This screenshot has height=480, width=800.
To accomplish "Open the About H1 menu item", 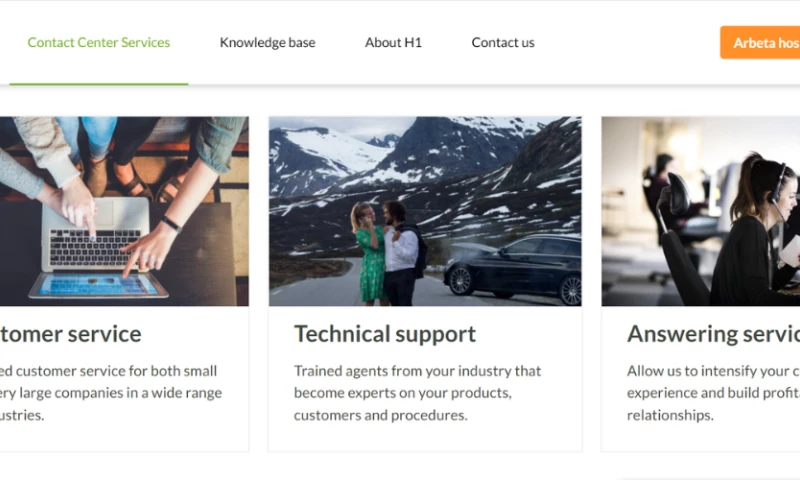I will pyautogui.click(x=393, y=43).
